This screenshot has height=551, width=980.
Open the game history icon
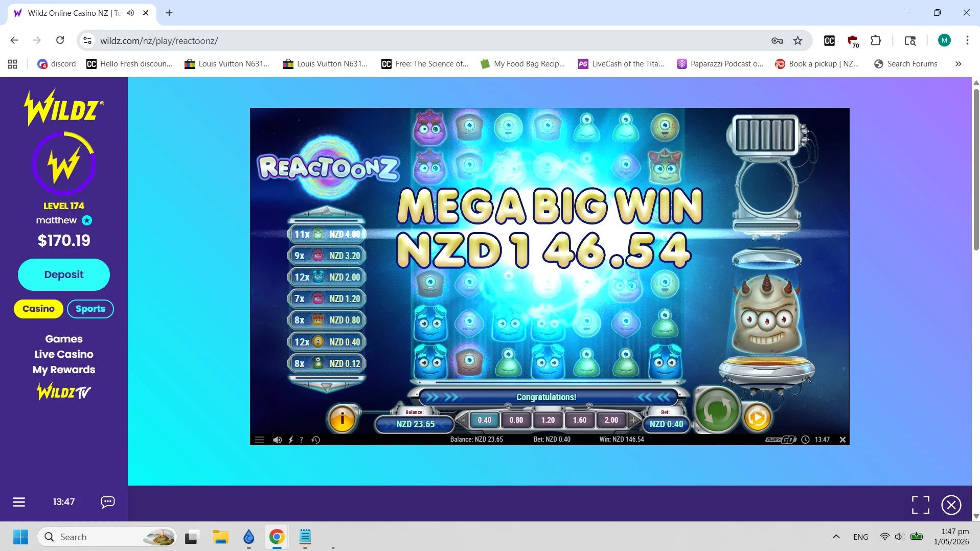(316, 440)
